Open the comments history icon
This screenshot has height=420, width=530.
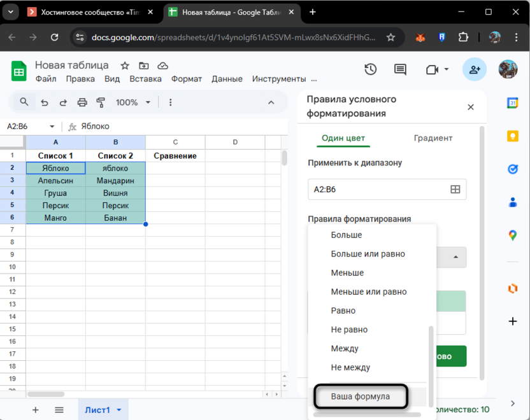point(399,70)
